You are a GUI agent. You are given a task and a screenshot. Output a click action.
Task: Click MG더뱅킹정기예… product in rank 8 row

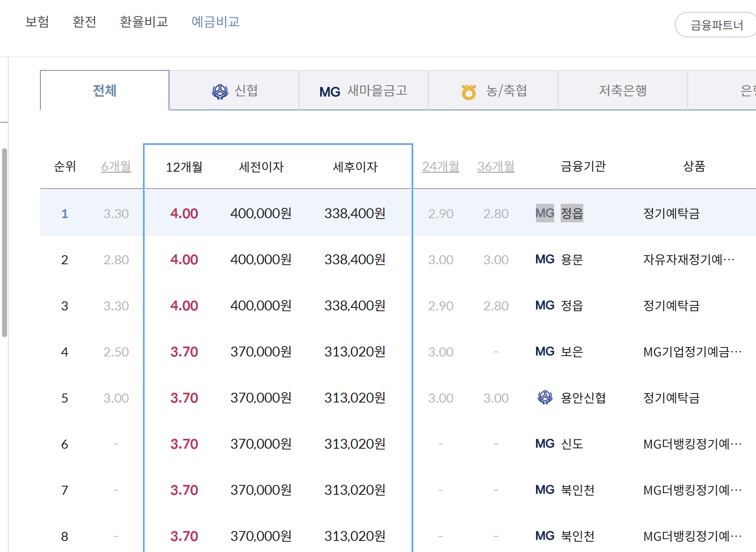pyautogui.click(x=693, y=536)
